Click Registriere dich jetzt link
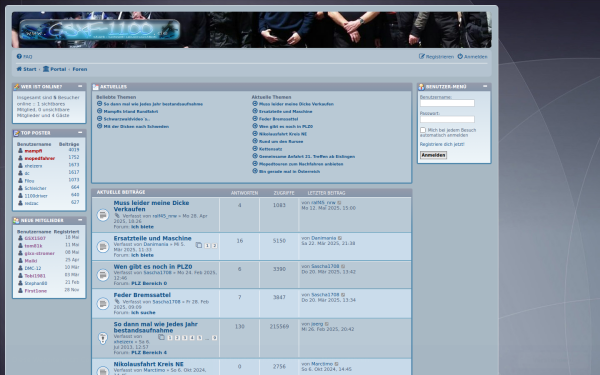Viewport: 600px width, 375px height. (442, 144)
